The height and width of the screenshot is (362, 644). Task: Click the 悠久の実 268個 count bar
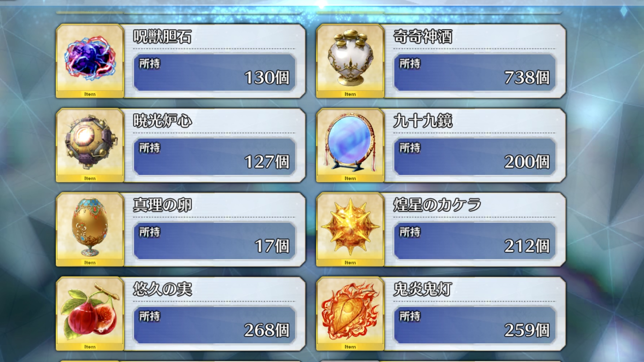214,325
